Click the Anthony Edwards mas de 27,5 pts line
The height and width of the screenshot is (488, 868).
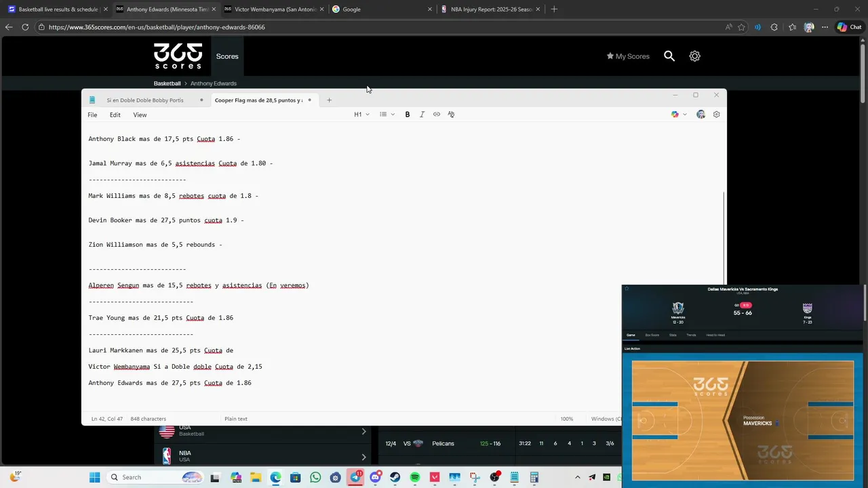tap(170, 383)
